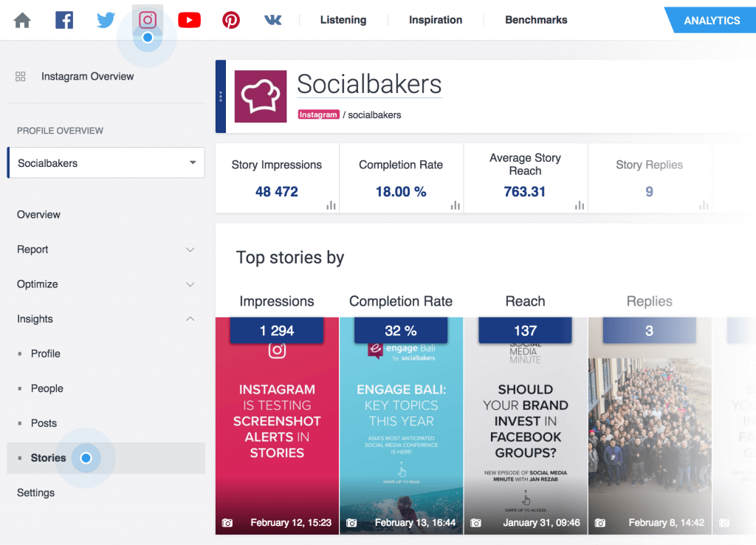
Task: Open the Engage Bali story thumbnail
Action: (402, 426)
